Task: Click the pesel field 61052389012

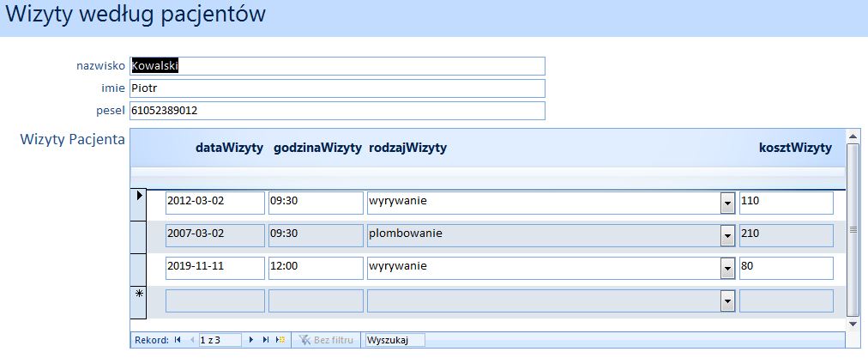Action: coord(338,110)
